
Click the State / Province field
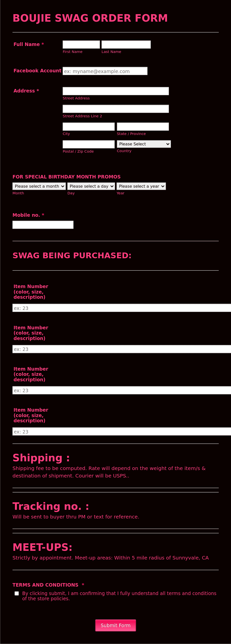coord(143,126)
